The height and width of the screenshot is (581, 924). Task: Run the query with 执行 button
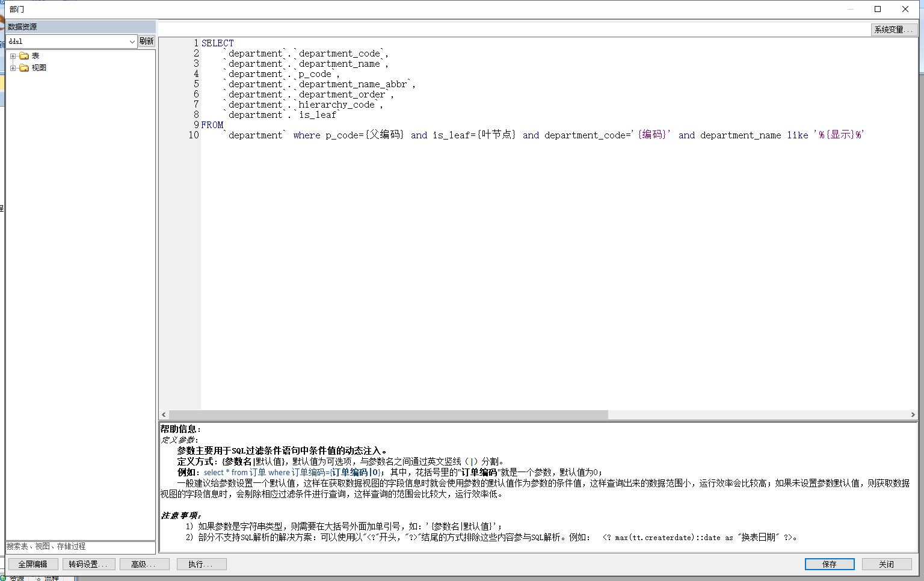coord(201,564)
